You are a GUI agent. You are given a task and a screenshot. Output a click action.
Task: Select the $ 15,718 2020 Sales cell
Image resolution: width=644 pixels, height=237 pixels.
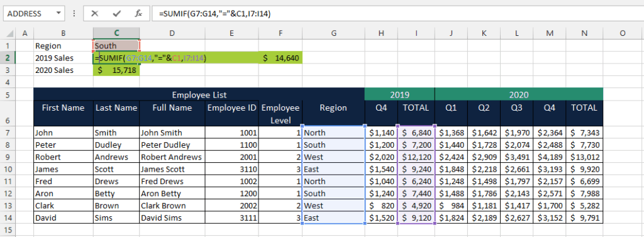[x=116, y=70]
